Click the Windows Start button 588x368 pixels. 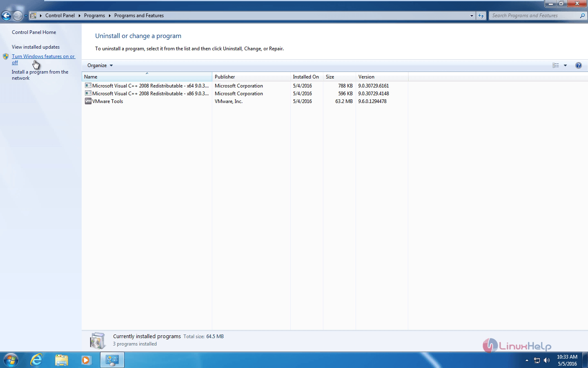11,360
